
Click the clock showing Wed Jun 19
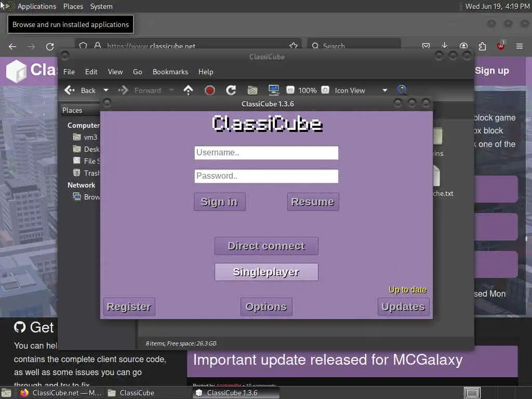(x=497, y=6)
